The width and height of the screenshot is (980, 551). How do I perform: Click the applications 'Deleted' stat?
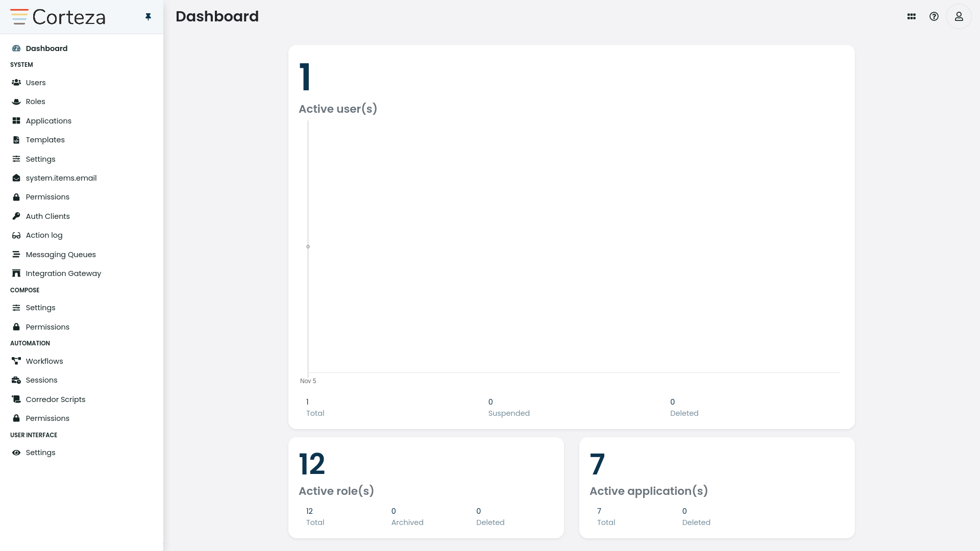coord(696,517)
